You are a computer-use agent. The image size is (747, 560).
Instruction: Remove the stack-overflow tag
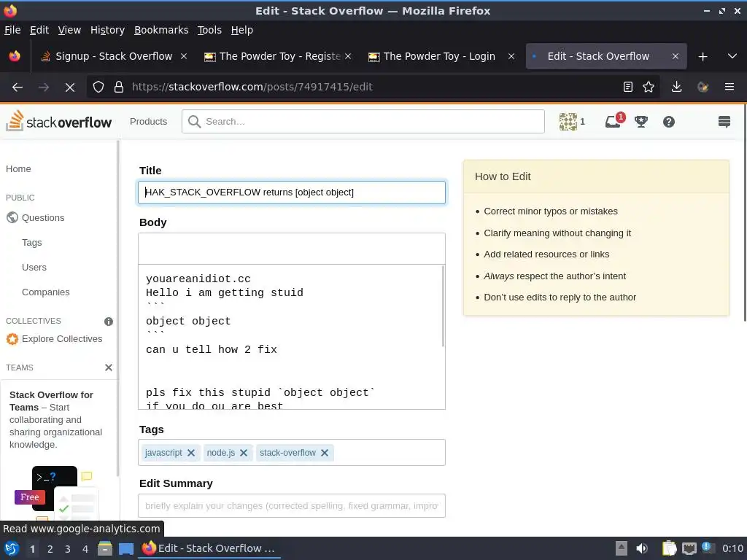tap(325, 453)
